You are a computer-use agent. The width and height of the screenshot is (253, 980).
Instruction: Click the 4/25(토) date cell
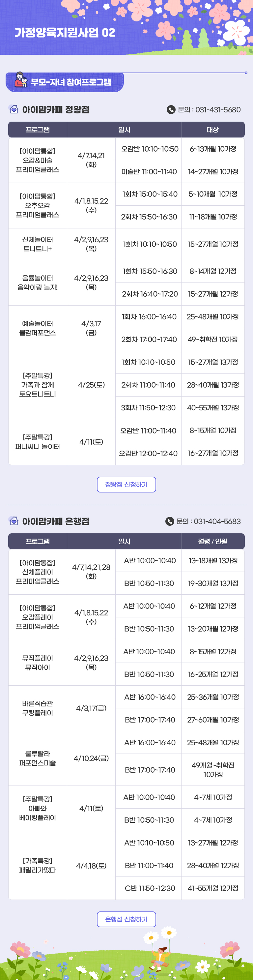pos(91,385)
